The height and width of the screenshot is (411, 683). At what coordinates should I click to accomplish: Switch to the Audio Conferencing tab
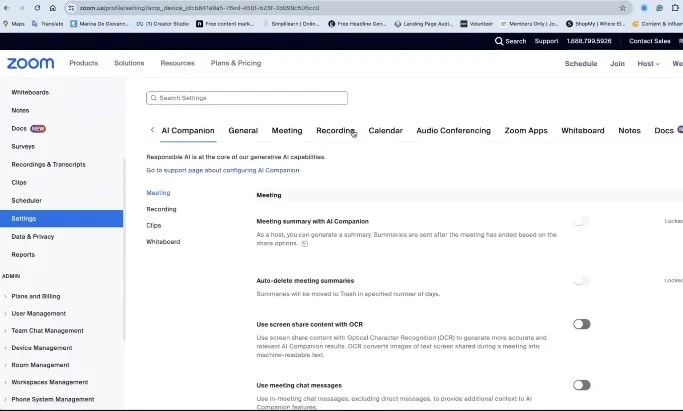[x=453, y=131]
